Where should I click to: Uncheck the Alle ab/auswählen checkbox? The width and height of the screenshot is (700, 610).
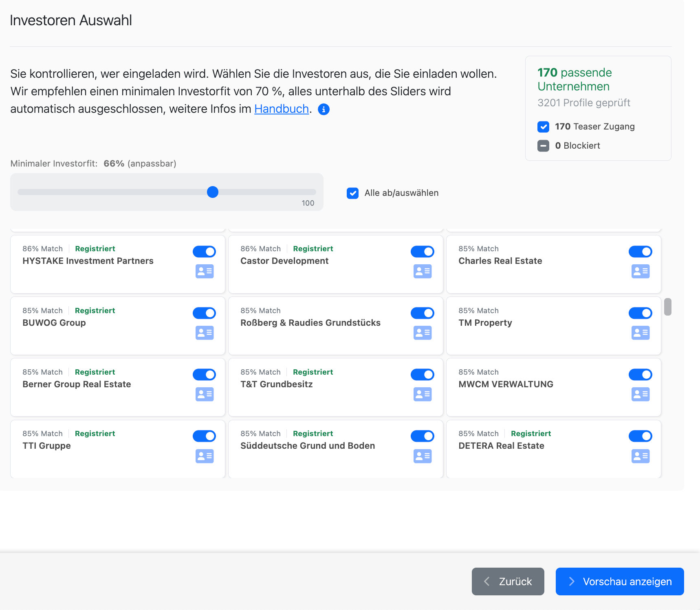(352, 193)
